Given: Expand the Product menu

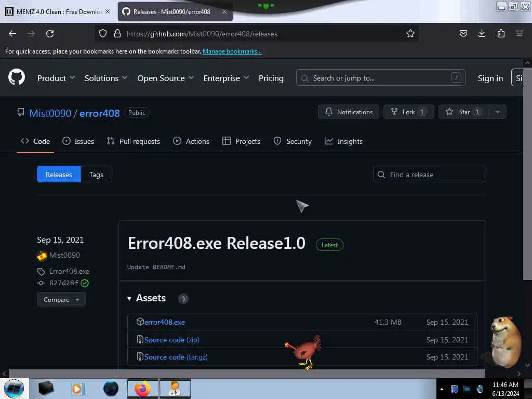Looking at the screenshot, I should click(x=56, y=78).
